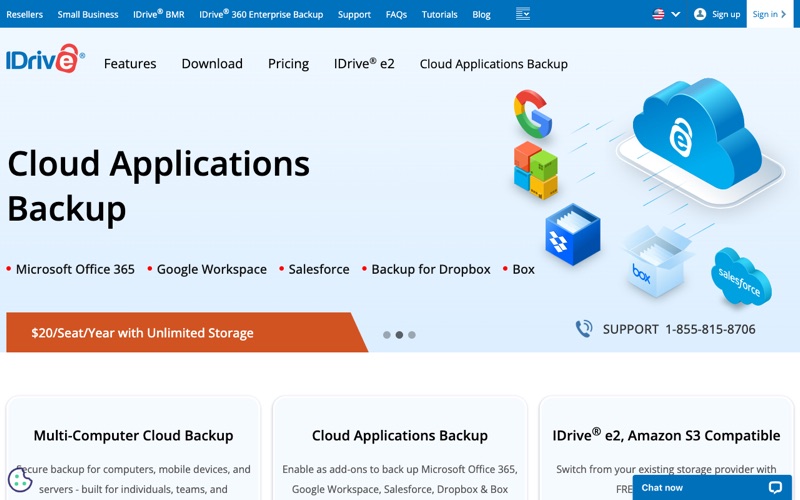Click the Salesforce cloud graphic
Viewport: 800px width, 500px height.
tap(741, 277)
